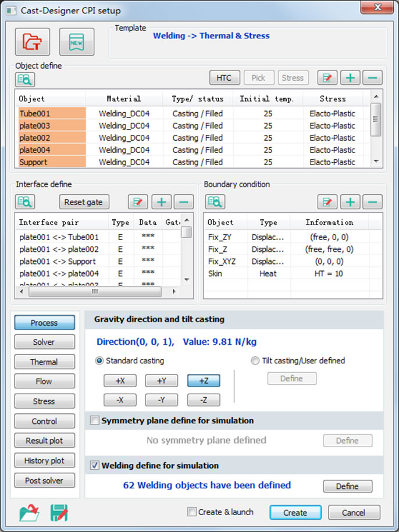Set gravity direction to -Y

(x=162, y=400)
